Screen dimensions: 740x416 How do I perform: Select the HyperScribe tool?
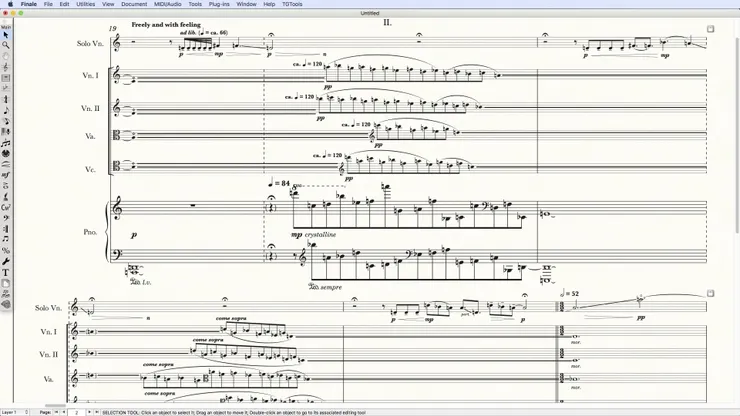6,132
